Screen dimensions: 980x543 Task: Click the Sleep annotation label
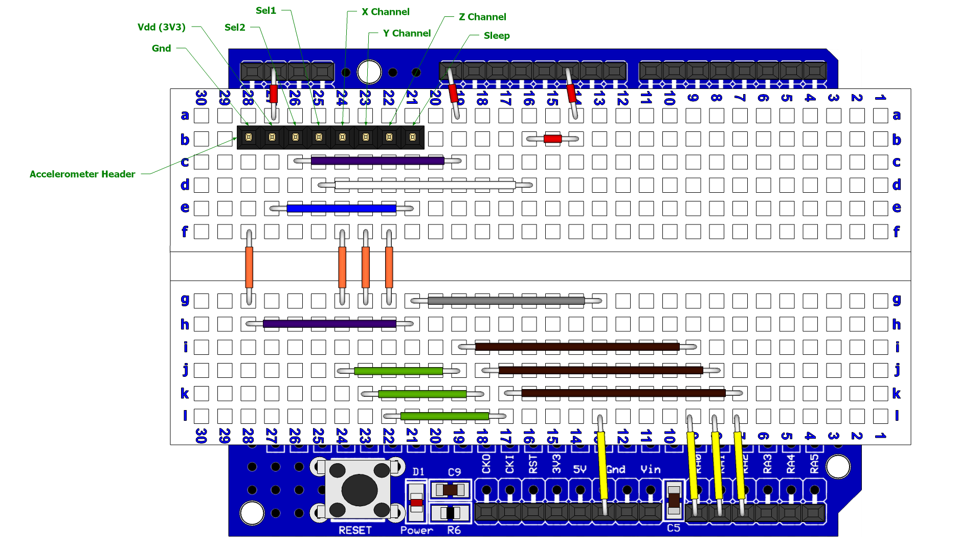(497, 36)
